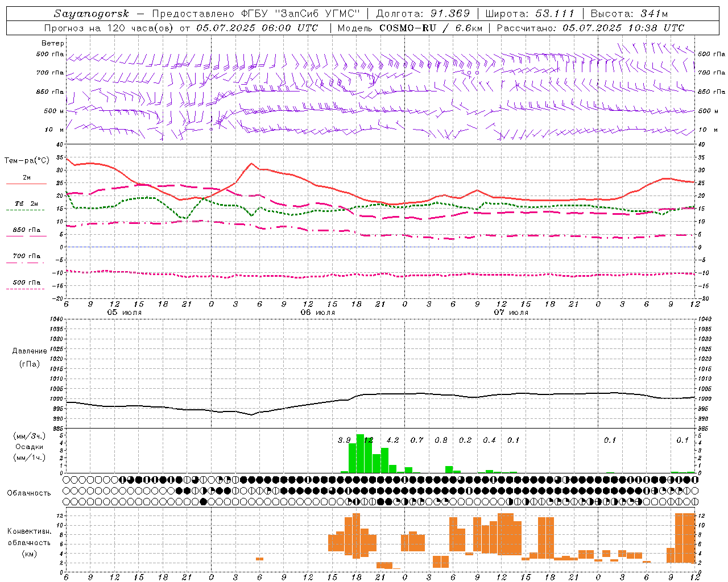Click the '700 гПа' temperature legend entry
This screenshot has height=582, width=728.
click(x=27, y=256)
